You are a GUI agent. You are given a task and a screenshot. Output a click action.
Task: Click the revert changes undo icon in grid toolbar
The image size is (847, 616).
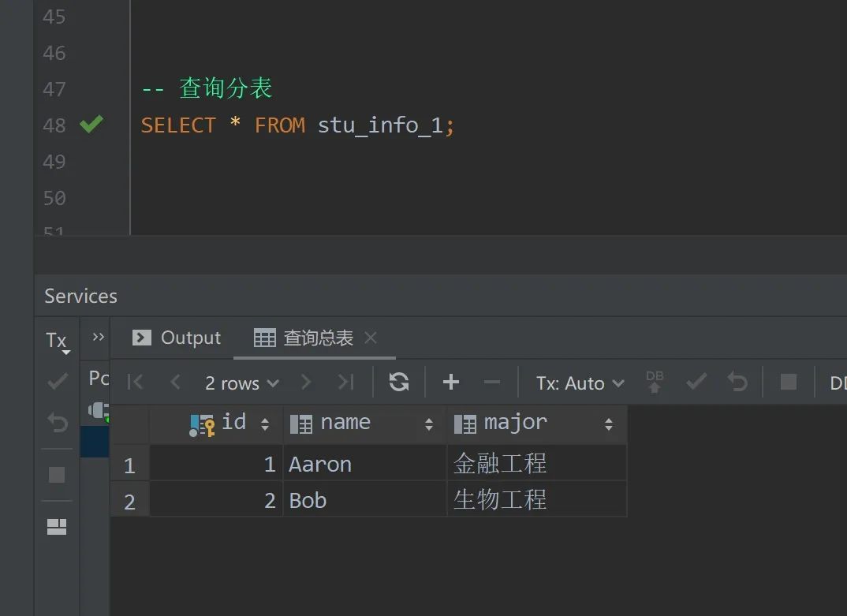737,382
